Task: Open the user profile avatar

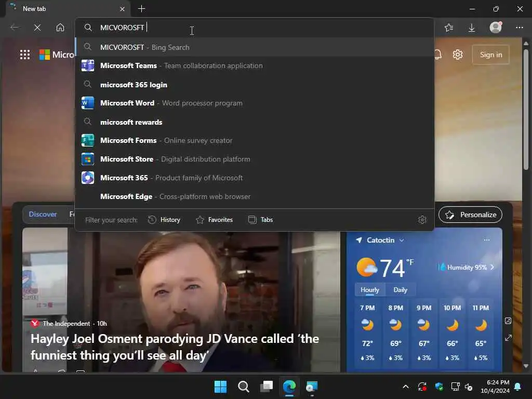Action: point(496,27)
